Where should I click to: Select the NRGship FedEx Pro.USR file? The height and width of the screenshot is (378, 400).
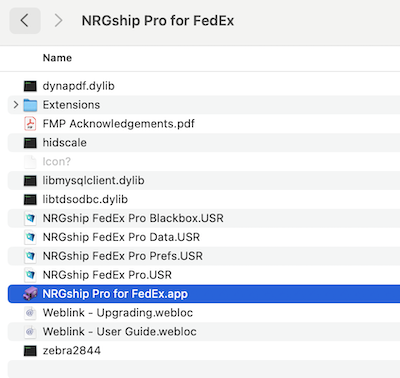107,275
